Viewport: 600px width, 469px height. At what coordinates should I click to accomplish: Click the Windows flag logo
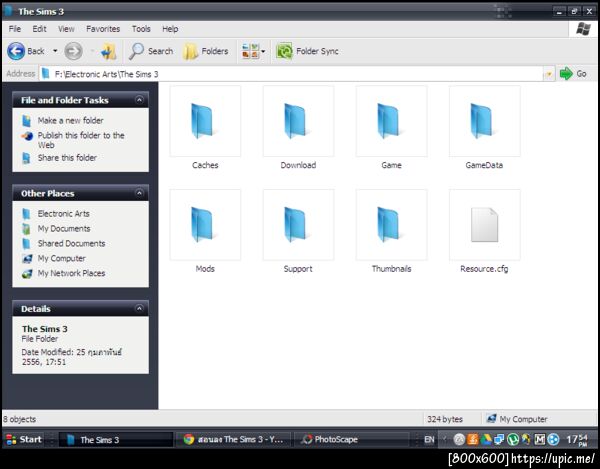pos(583,29)
